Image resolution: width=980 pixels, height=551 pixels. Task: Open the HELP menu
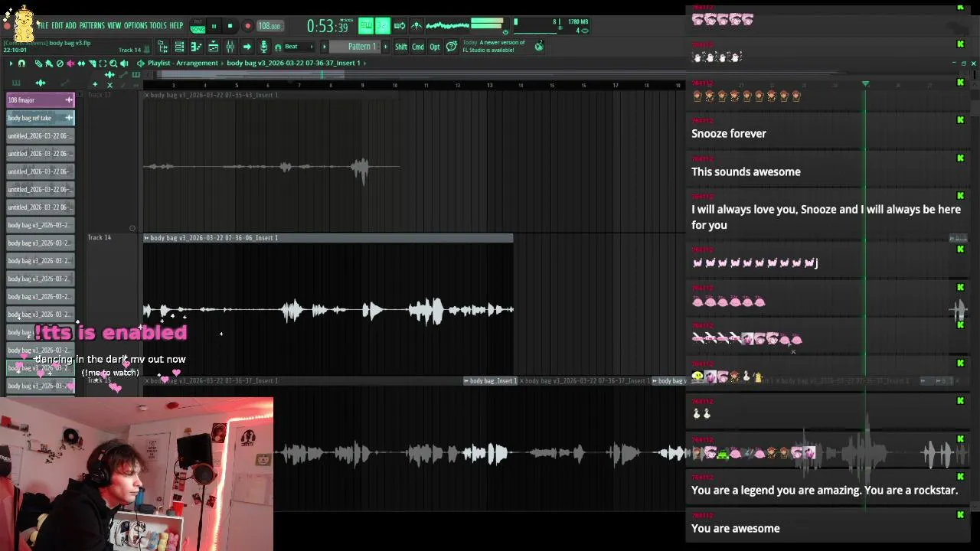[x=176, y=25]
